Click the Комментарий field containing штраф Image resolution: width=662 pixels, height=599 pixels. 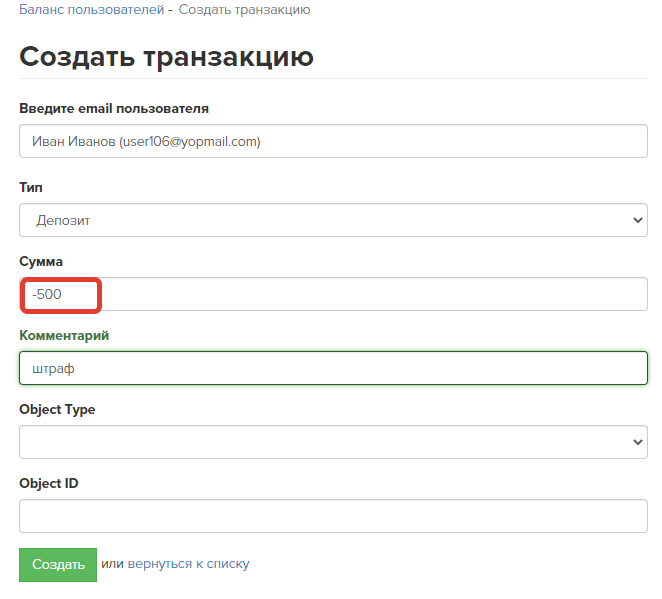click(333, 368)
